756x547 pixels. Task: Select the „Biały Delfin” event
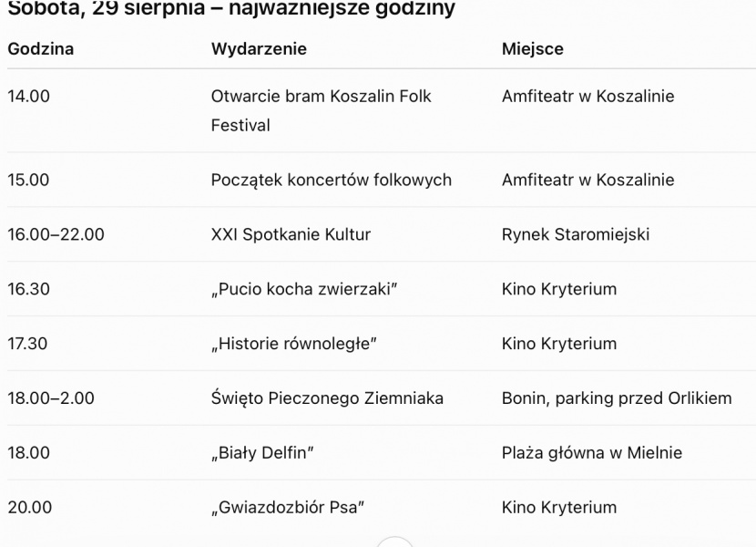pos(261,452)
